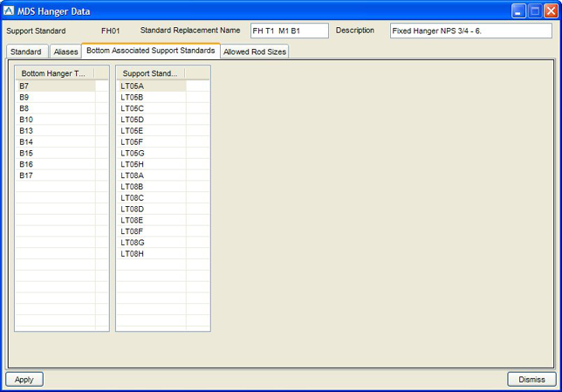Image resolution: width=562 pixels, height=392 pixels.
Task: Close the MDS Hanger Data window
Action: point(551,11)
